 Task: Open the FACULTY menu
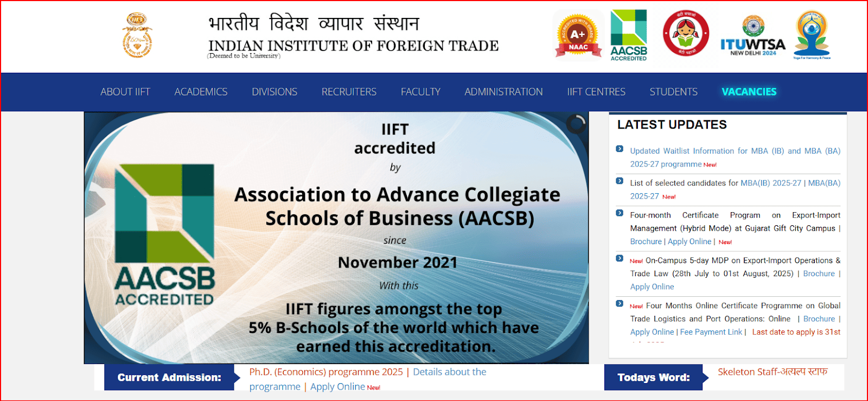[x=420, y=92]
